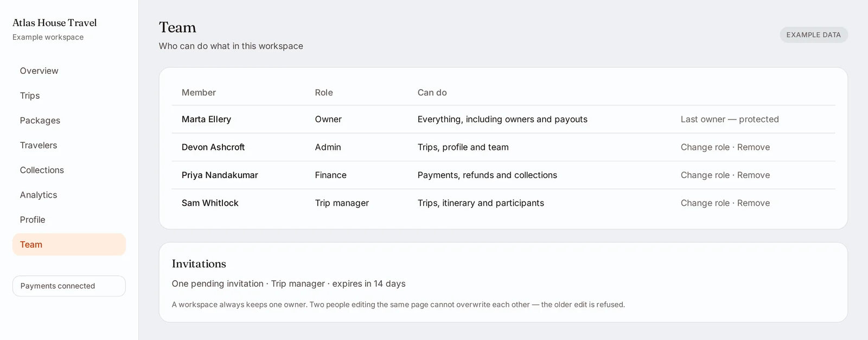This screenshot has width=868, height=340.
Task: Select member name Priya Nandakumar
Action: point(220,175)
